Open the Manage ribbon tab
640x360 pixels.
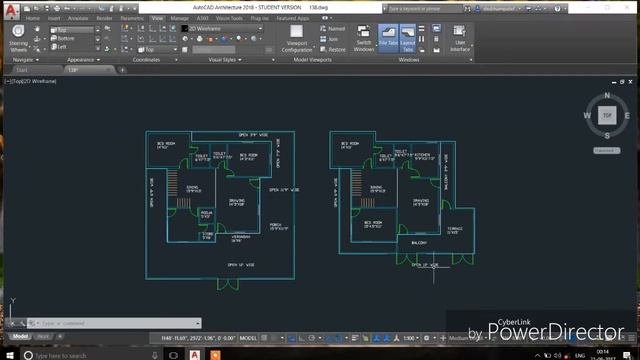pos(180,18)
